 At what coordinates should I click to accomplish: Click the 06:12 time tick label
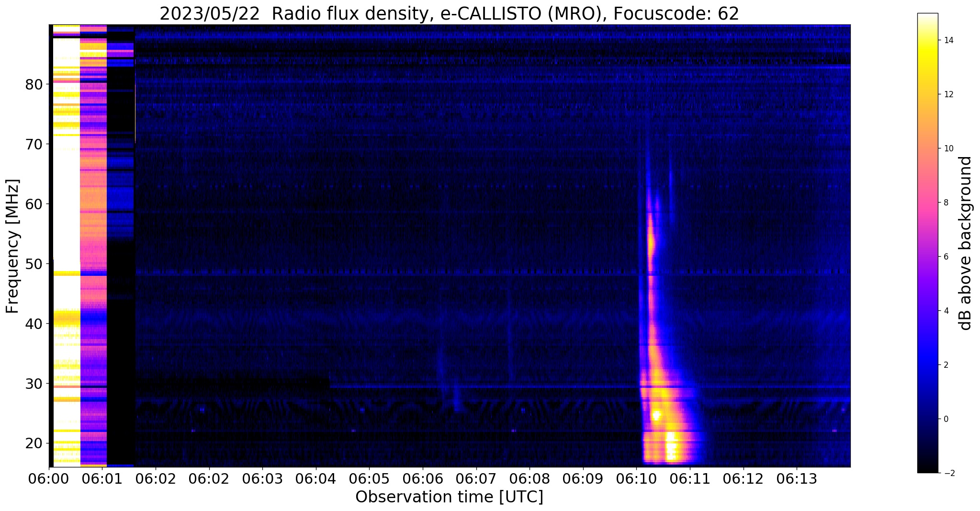743,478
